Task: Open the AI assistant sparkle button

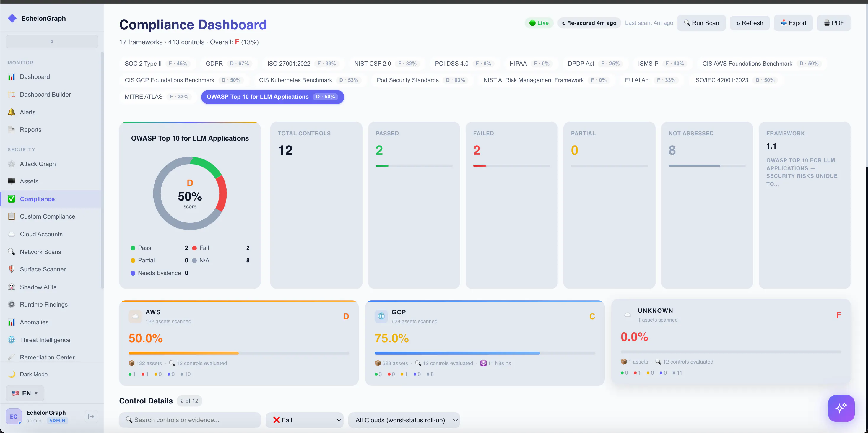Action: (x=841, y=408)
